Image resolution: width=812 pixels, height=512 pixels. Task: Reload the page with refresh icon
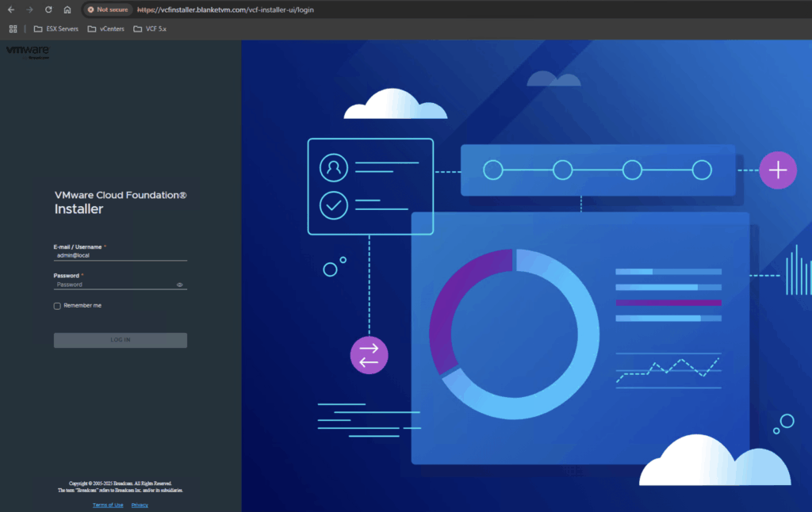(48, 10)
